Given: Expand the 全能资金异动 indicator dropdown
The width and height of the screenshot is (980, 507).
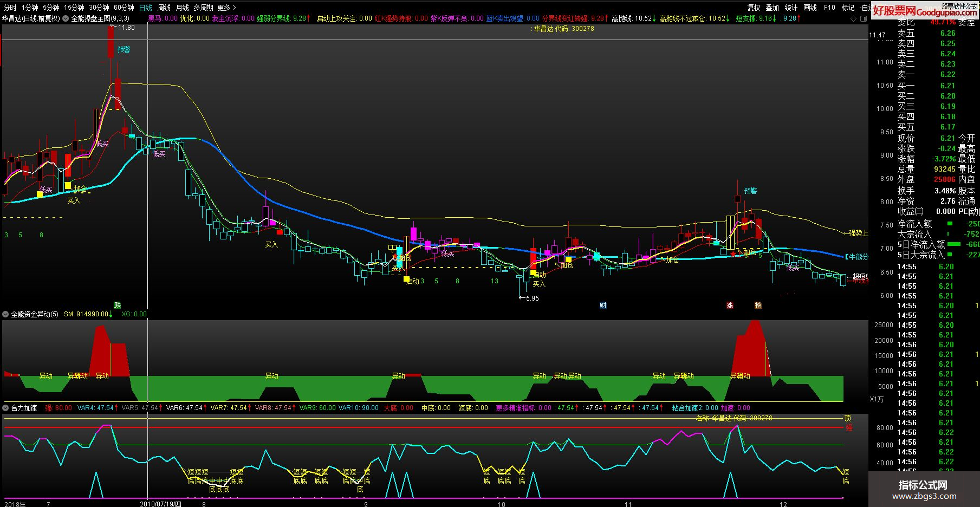Looking at the screenshot, I should [6, 314].
